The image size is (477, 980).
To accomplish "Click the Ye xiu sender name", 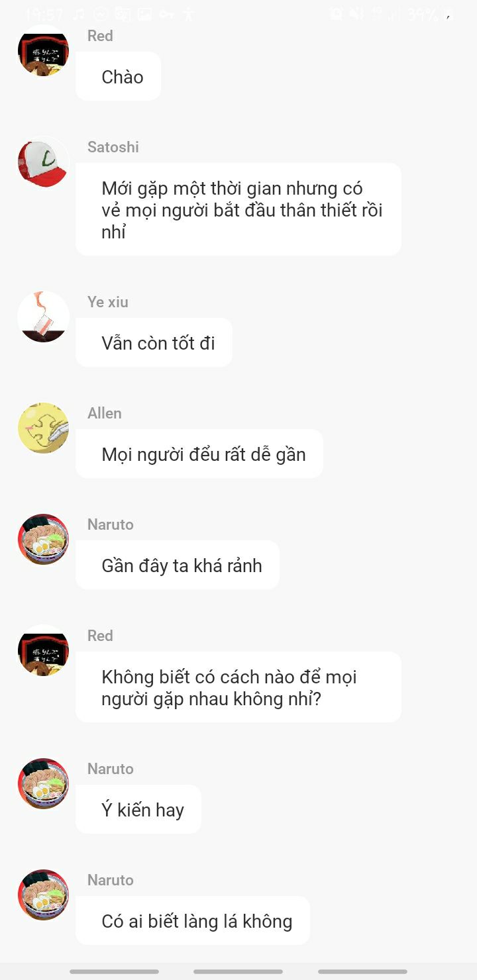I will point(108,302).
